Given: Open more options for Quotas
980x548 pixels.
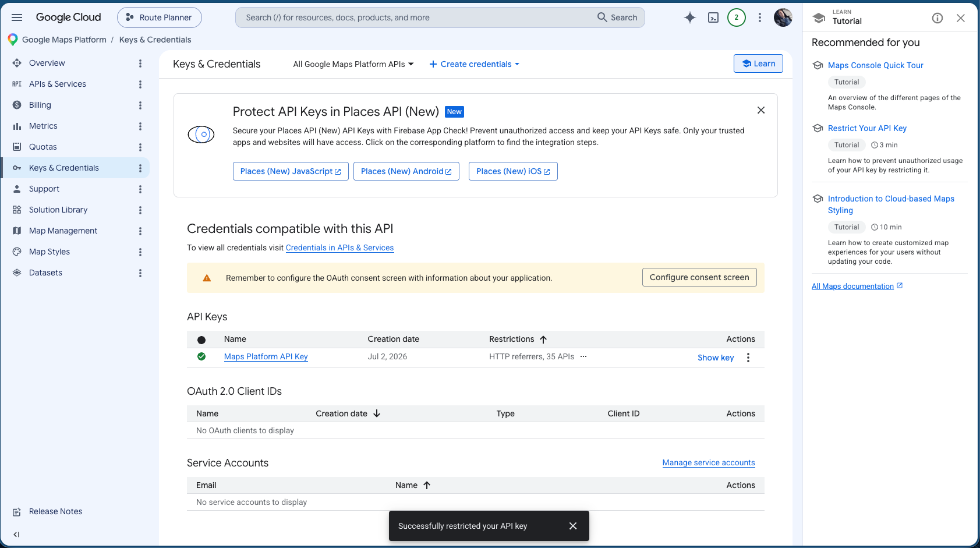Looking at the screenshot, I should tap(140, 147).
